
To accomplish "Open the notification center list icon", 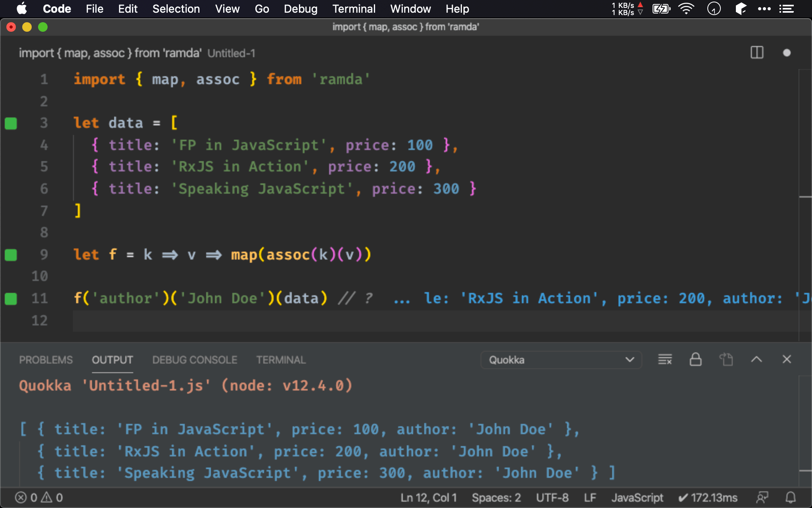I will pyautogui.click(x=787, y=9).
